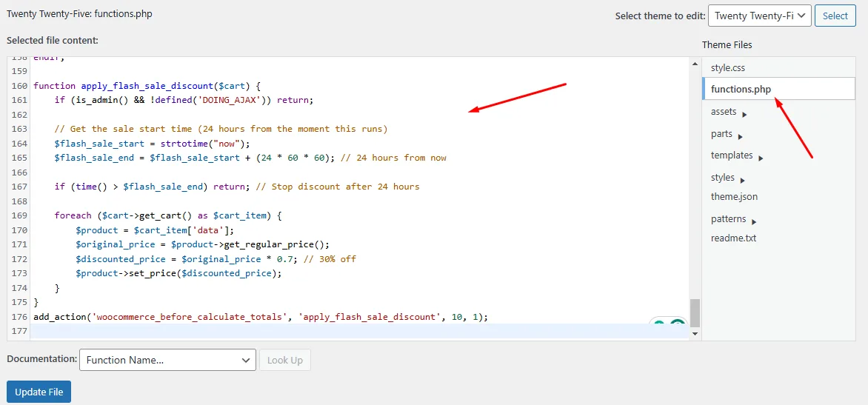Open the Select theme to edit dropdown
The width and height of the screenshot is (868, 405).
pos(760,16)
